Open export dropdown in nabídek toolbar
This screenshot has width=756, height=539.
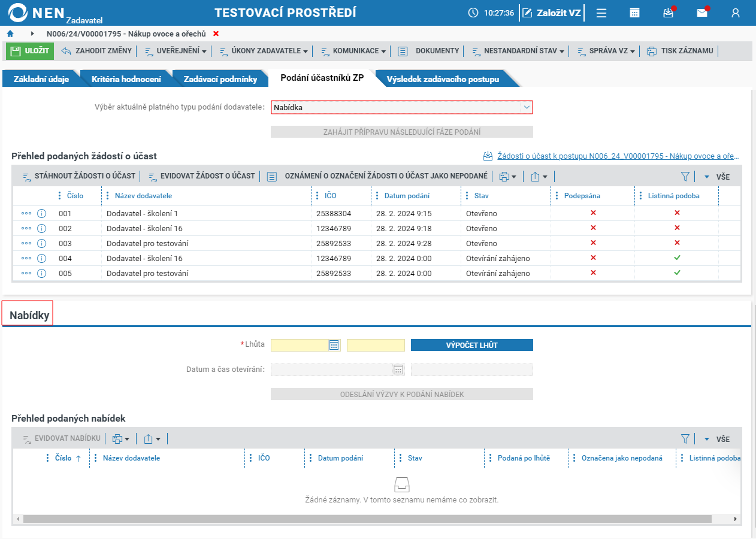pos(152,439)
